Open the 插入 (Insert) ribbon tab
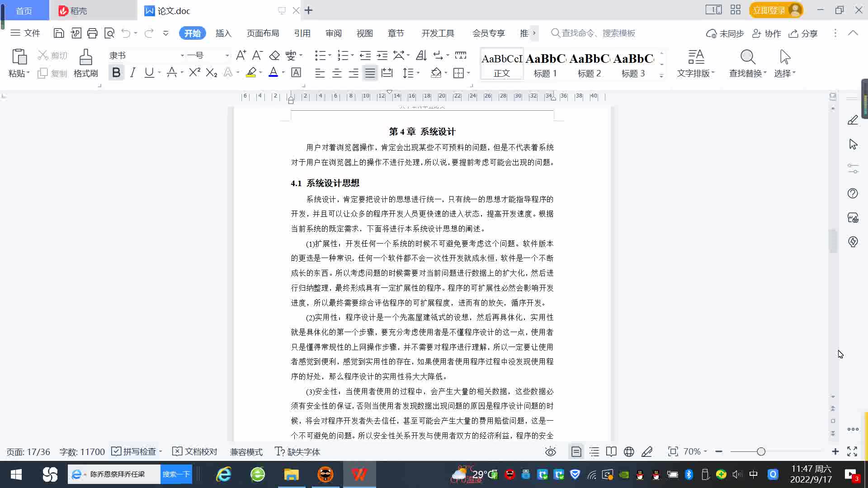Viewport: 868px width, 488px height. pos(223,33)
